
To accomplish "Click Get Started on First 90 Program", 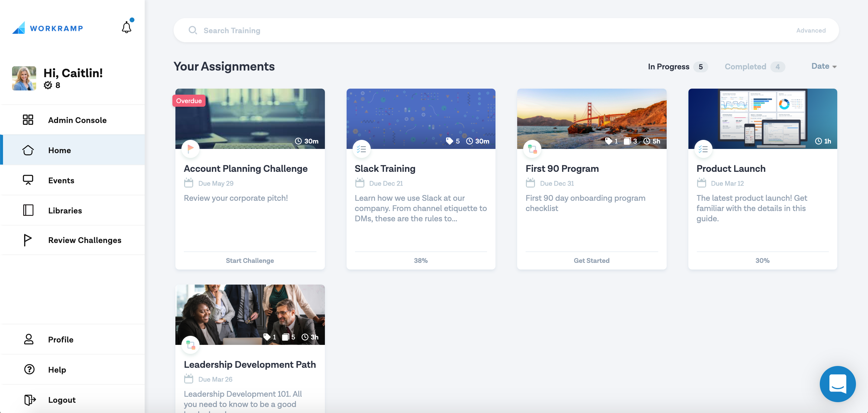I will pyautogui.click(x=591, y=260).
